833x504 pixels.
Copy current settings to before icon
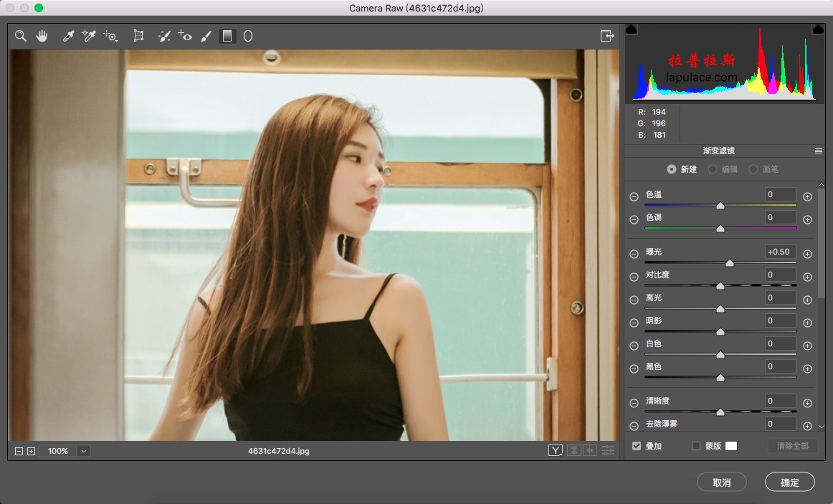[590, 450]
